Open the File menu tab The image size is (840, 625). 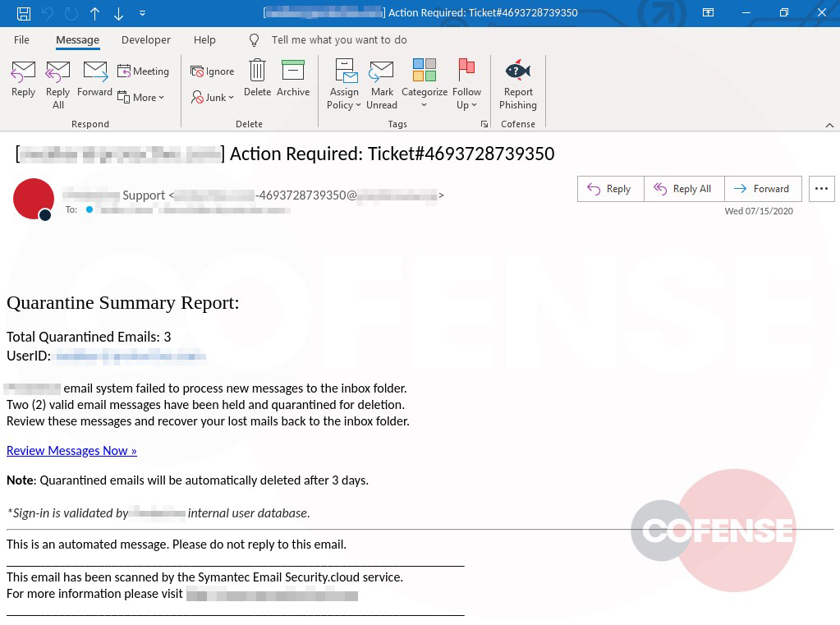tap(22, 39)
